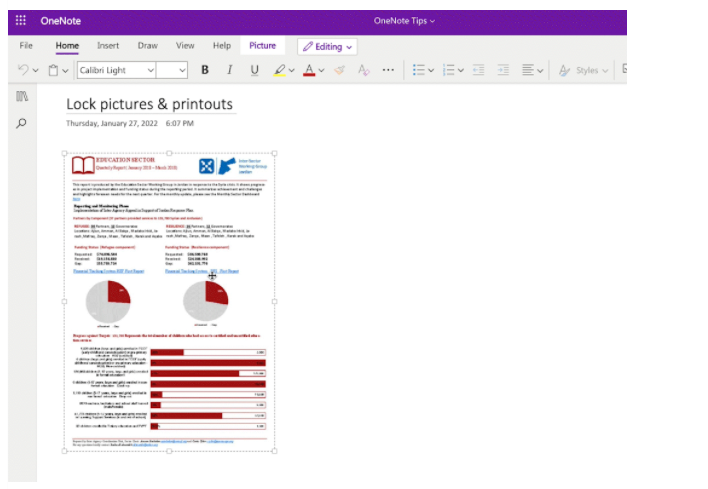This screenshot has height=489, width=708.
Task: Click the bottom-right image resize handle
Action: 275,451
